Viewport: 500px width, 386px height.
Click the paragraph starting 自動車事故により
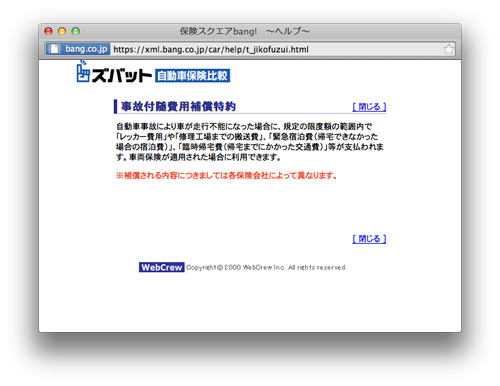(250, 142)
